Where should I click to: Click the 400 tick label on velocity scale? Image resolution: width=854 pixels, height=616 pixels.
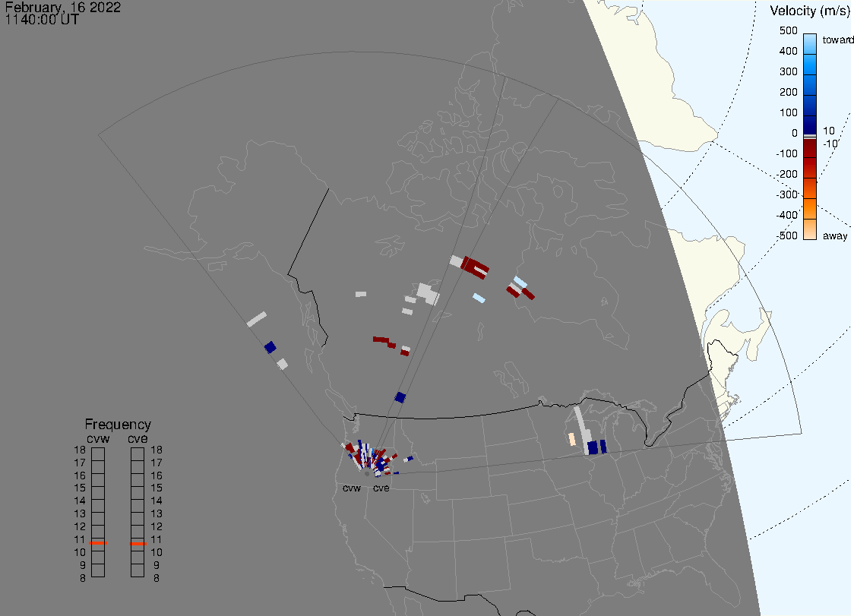tap(788, 51)
